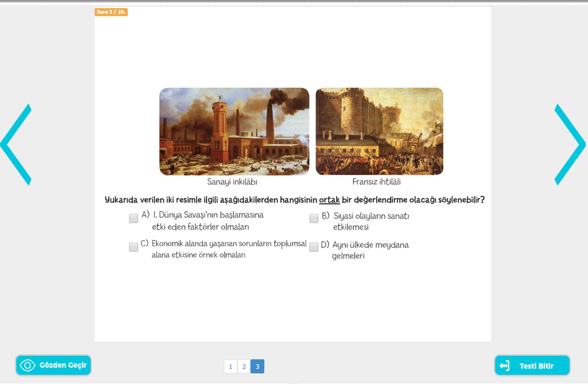Viewport: 588px width, 384px height.
Task: Click the 'Soru 3 / 10.' label
Action: [x=111, y=12]
